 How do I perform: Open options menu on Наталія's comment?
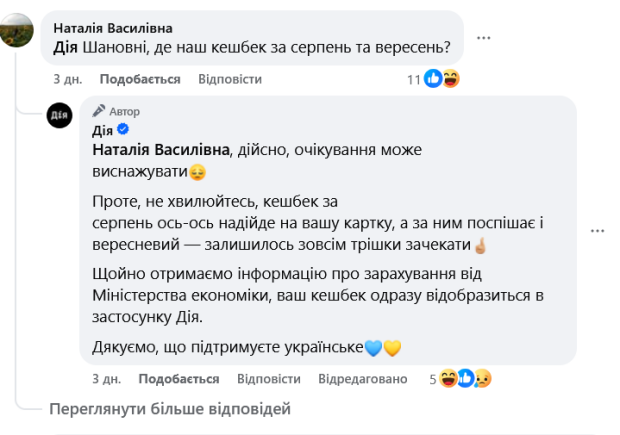(x=484, y=37)
